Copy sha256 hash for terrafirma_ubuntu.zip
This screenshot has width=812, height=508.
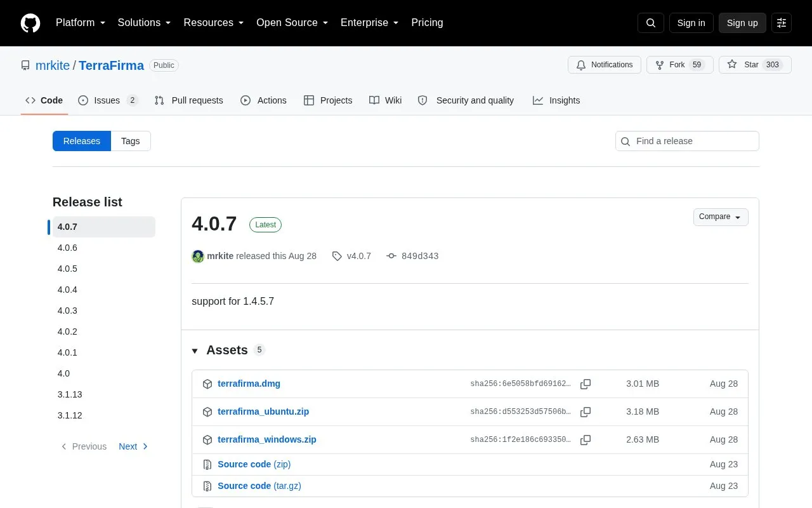(x=586, y=411)
